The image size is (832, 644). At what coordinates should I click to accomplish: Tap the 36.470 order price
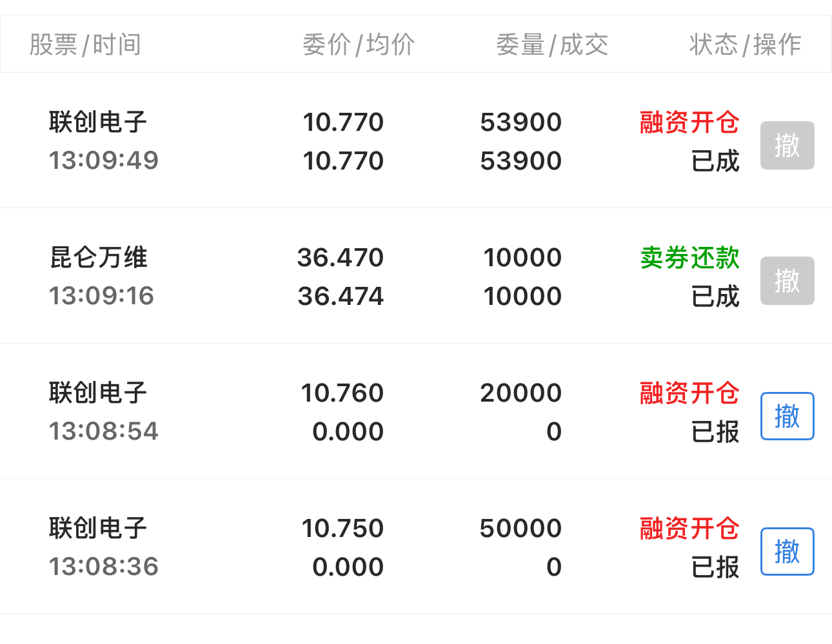click(x=341, y=257)
